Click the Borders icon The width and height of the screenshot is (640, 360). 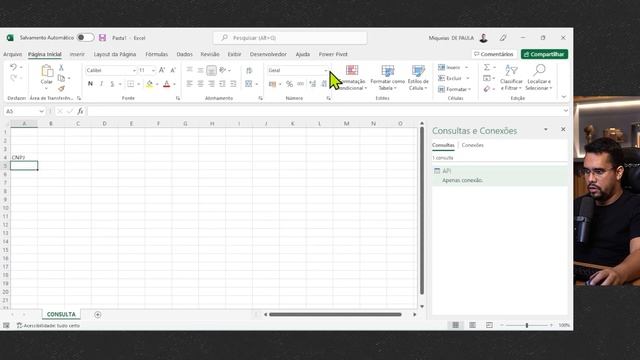[131, 84]
